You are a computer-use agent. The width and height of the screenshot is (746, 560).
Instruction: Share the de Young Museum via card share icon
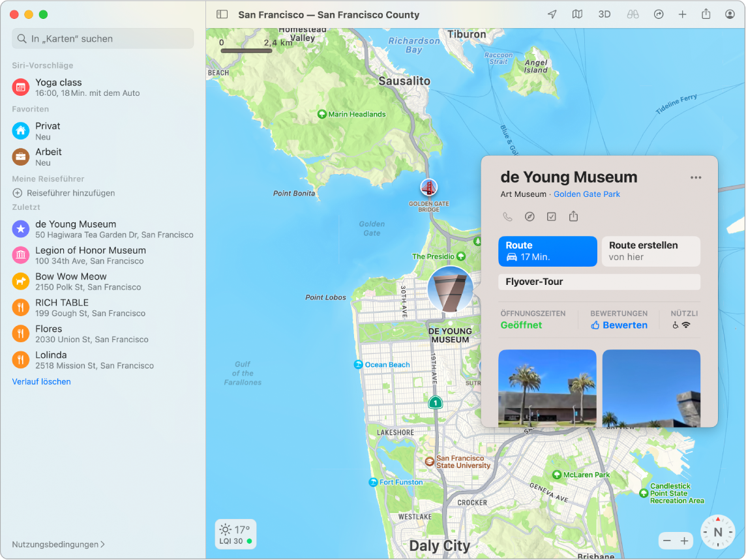573,216
